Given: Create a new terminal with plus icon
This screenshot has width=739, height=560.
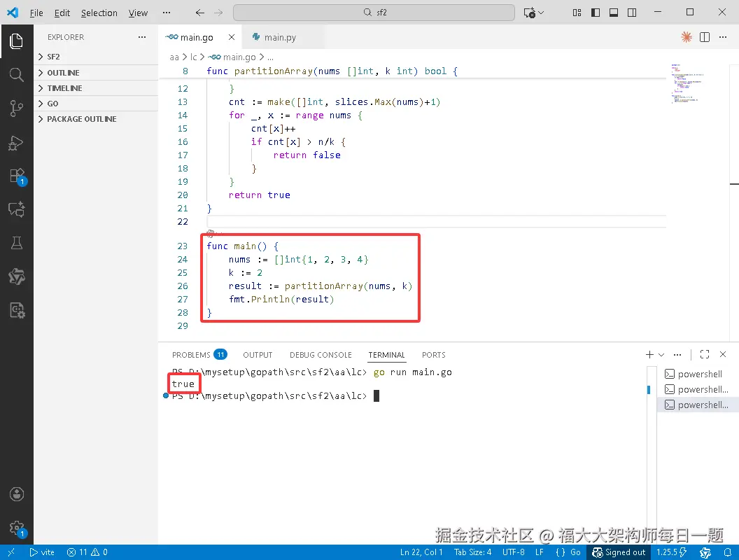Looking at the screenshot, I should 649,354.
